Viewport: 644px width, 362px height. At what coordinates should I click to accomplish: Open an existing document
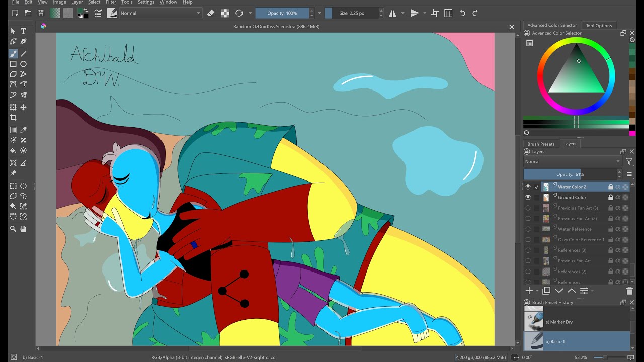(x=28, y=13)
